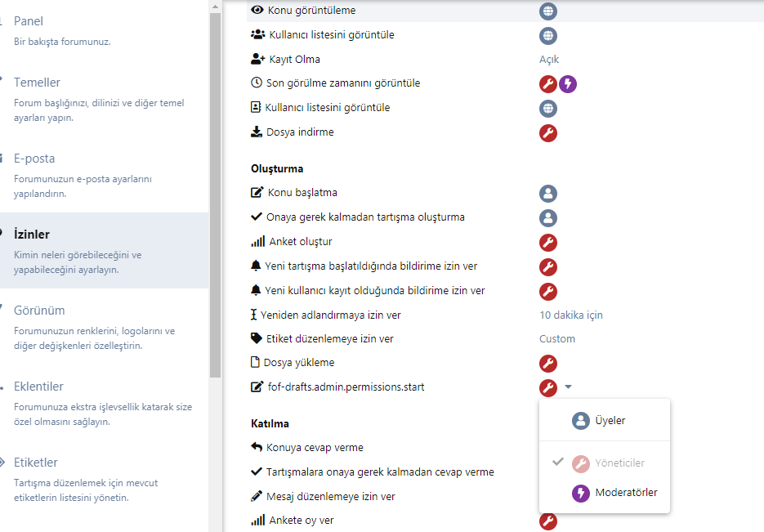The width and height of the screenshot is (764, 532).
Task: Open the E-posta settings page
Action: pyautogui.click(x=34, y=159)
